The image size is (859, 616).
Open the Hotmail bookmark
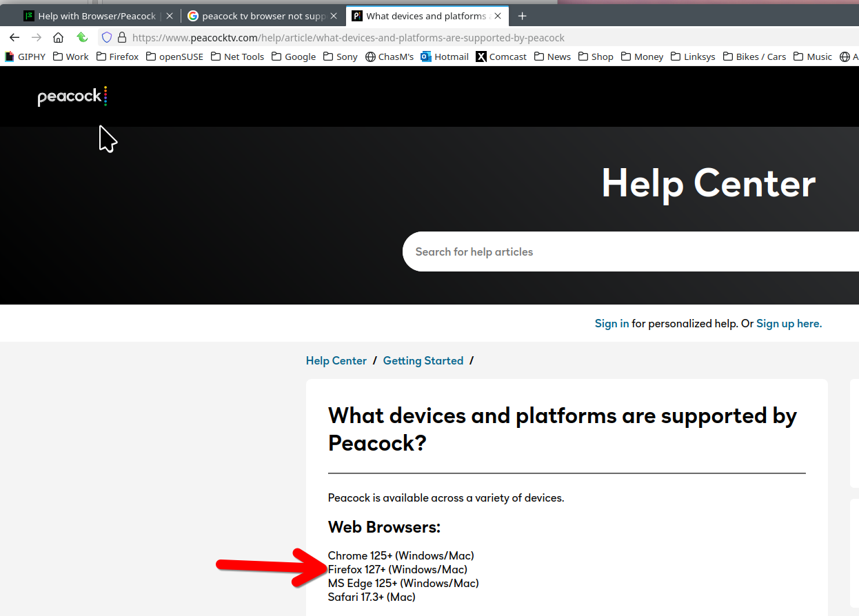(x=445, y=57)
